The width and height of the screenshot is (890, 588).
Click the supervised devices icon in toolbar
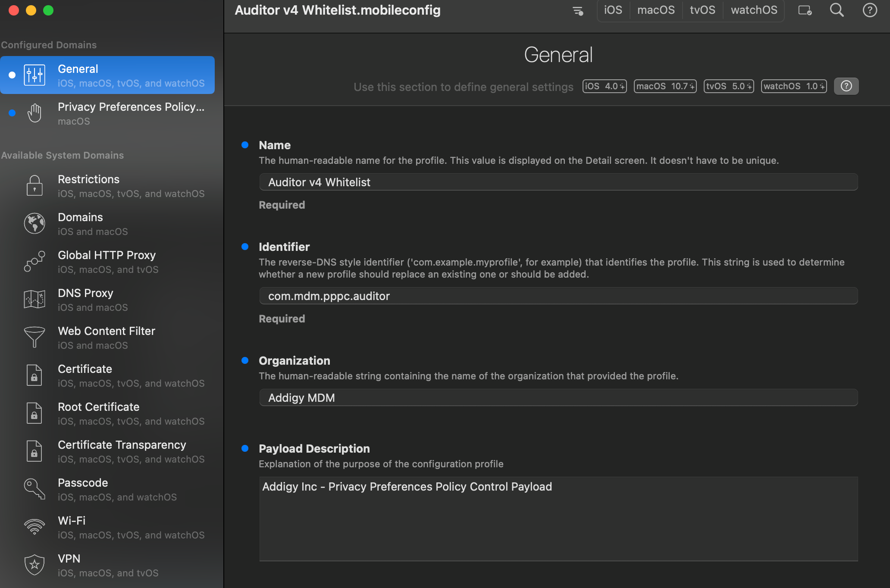point(805,11)
